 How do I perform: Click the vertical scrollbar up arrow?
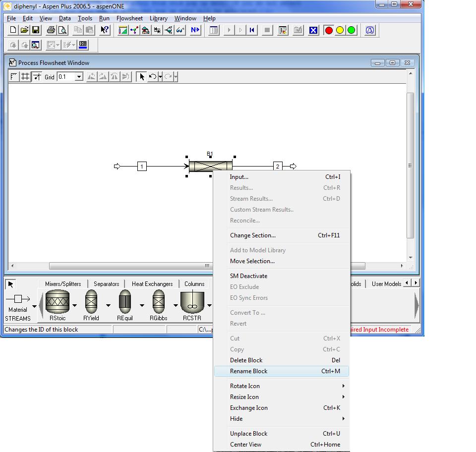410,73
